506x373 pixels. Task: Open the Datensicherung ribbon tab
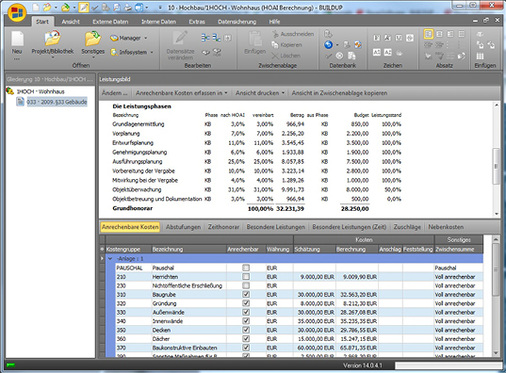237,22
